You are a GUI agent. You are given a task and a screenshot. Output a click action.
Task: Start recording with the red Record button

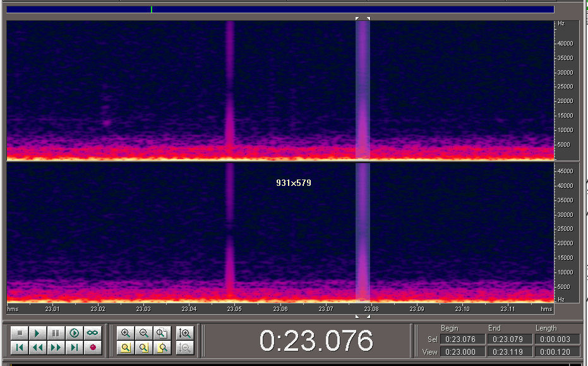click(92, 348)
